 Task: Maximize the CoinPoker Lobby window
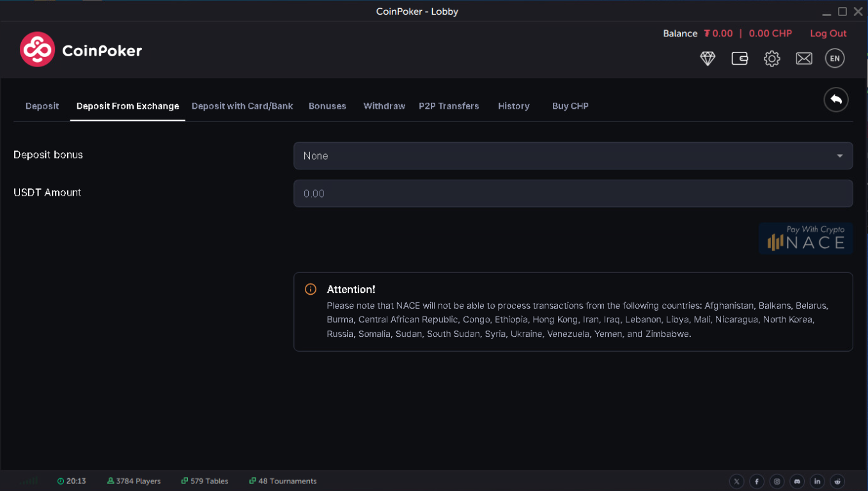tap(842, 12)
